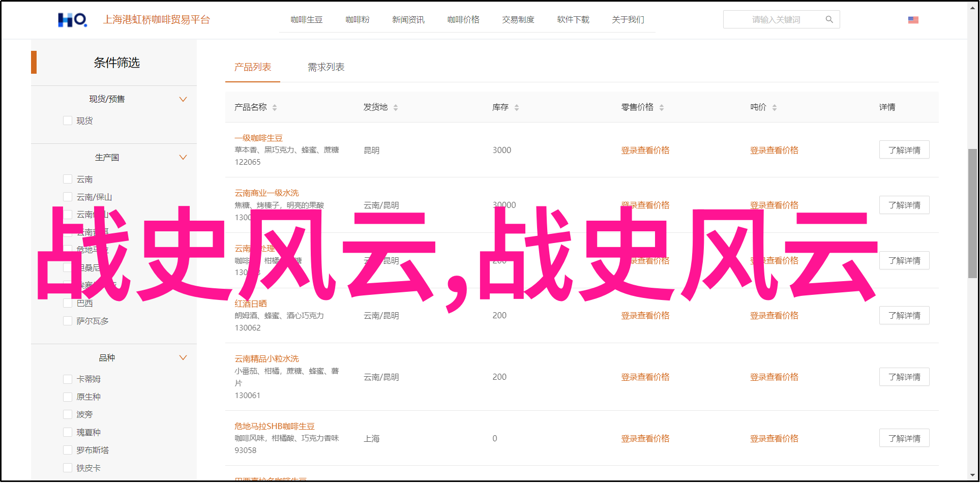This screenshot has height=483, width=980.
Task: Click the HO site logo
Action: click(72, 20)
